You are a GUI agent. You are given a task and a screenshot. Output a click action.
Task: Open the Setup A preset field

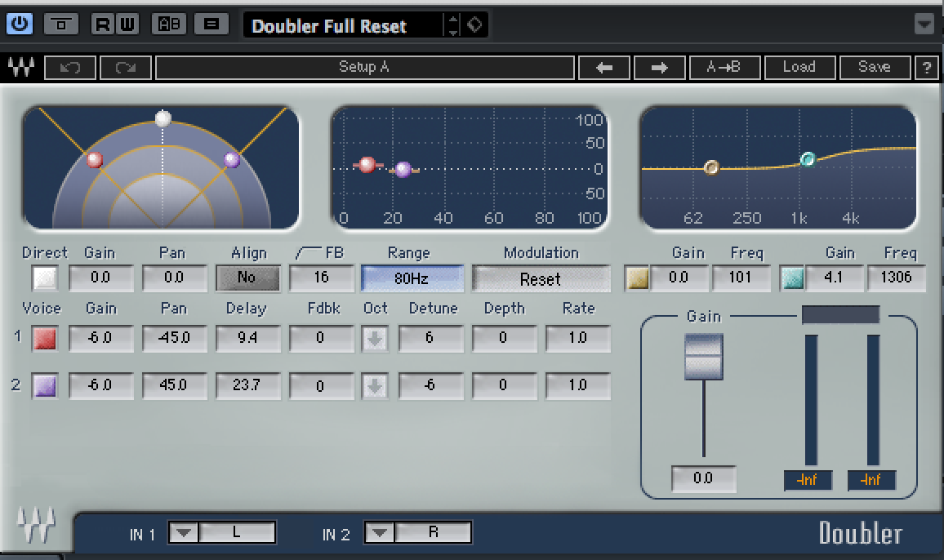364,68
